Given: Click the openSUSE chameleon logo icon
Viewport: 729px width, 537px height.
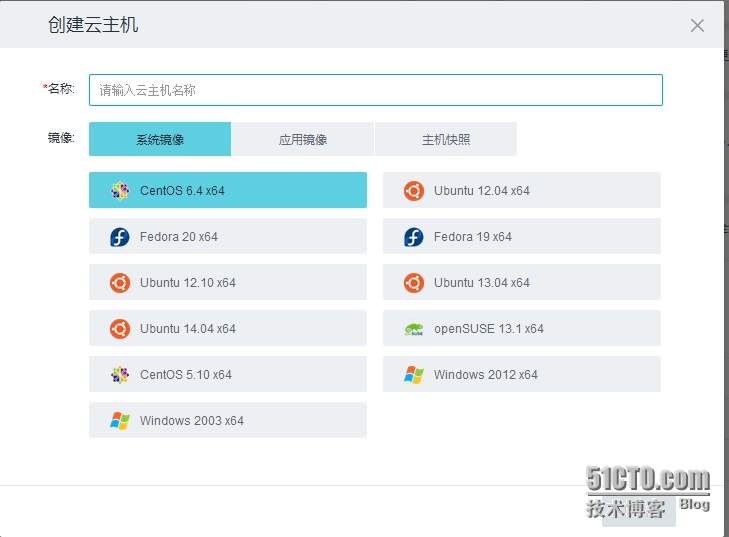Looking at the screenshot, I should click(x=413, y=329).
